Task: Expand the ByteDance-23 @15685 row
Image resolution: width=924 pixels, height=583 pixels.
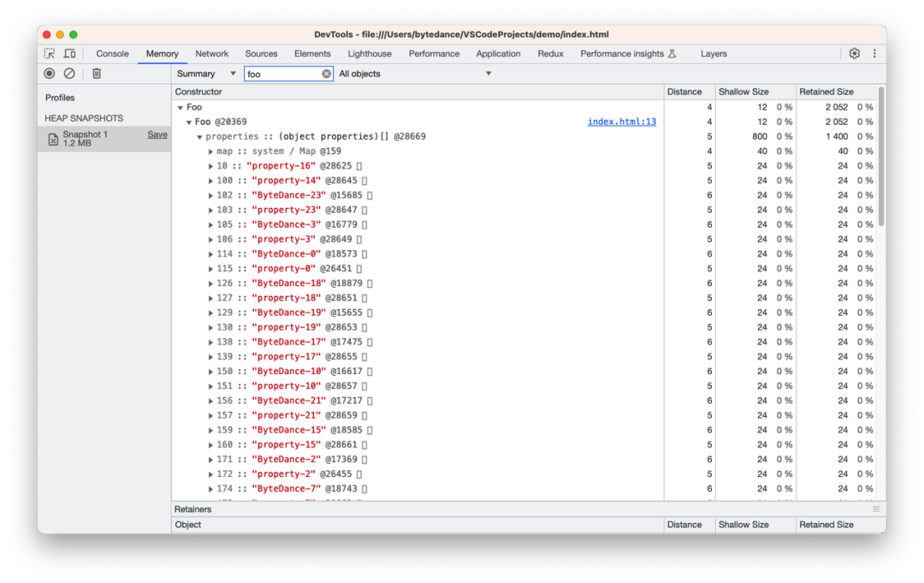Action: pos(210,195)
